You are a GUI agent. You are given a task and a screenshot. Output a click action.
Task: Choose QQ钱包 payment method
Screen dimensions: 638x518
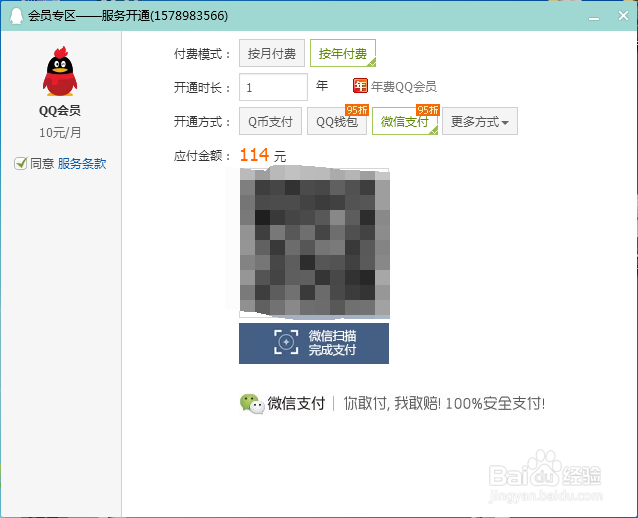[x=337, y=121]
